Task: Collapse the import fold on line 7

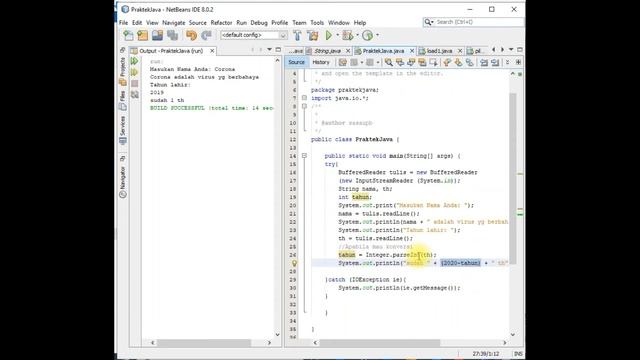Action: (x=304, y=98)
